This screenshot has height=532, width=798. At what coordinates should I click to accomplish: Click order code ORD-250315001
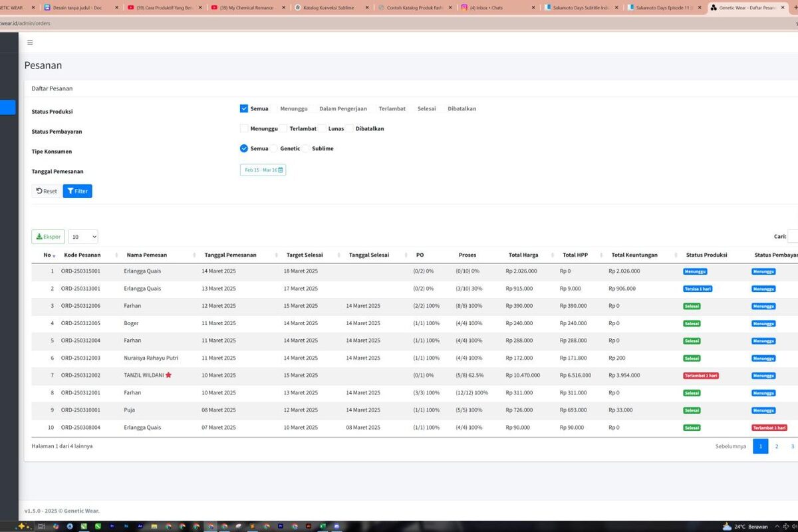point(80,271)
